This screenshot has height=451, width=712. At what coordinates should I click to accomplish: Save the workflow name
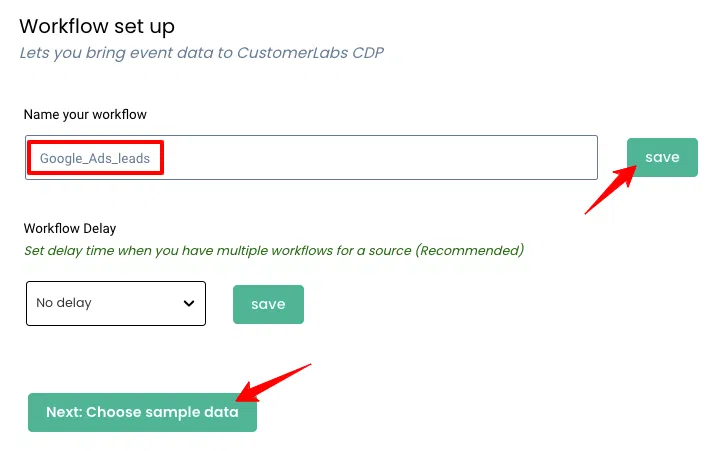pyautogui.click(x=662, y=158)
